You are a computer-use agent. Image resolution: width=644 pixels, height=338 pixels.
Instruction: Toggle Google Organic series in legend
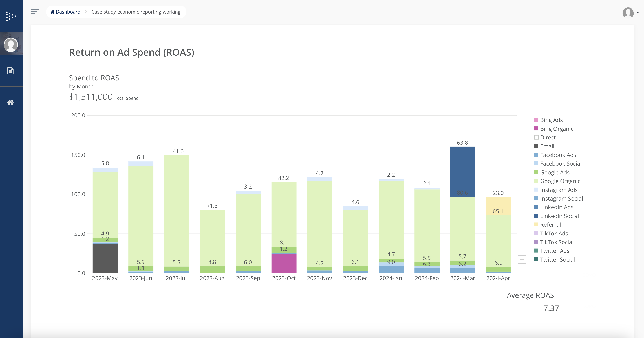click(557, 181)
